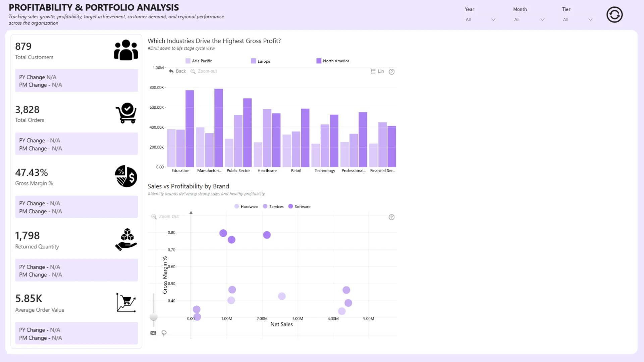Click the "#Drill down to life stage cycle view" note

click(181, 48)
